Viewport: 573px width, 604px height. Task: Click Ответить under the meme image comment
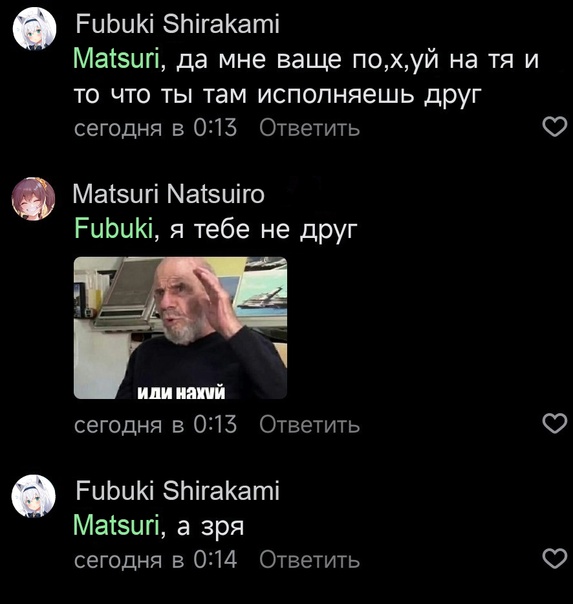click(309, 424)
